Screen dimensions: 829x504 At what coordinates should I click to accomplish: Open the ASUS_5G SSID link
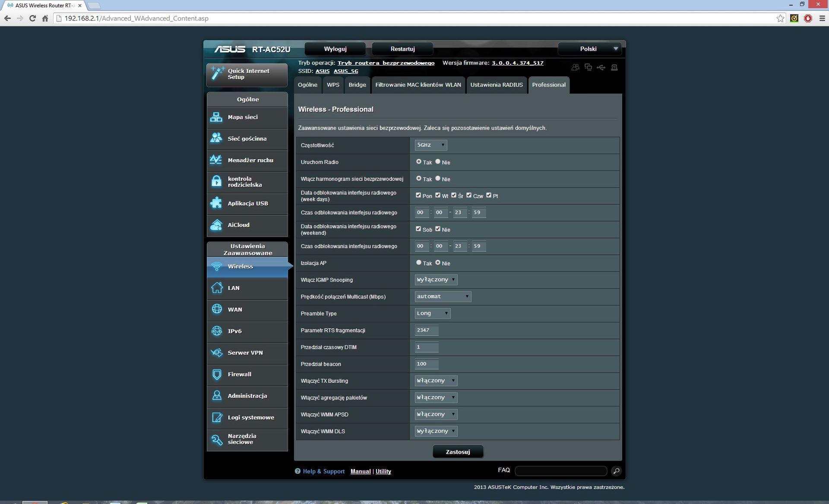[x=346, y=71]
